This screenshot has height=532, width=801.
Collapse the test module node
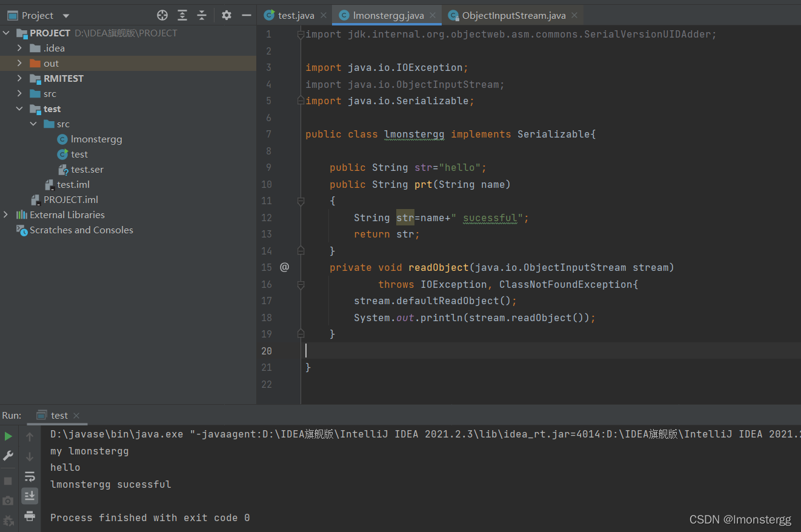19,108
